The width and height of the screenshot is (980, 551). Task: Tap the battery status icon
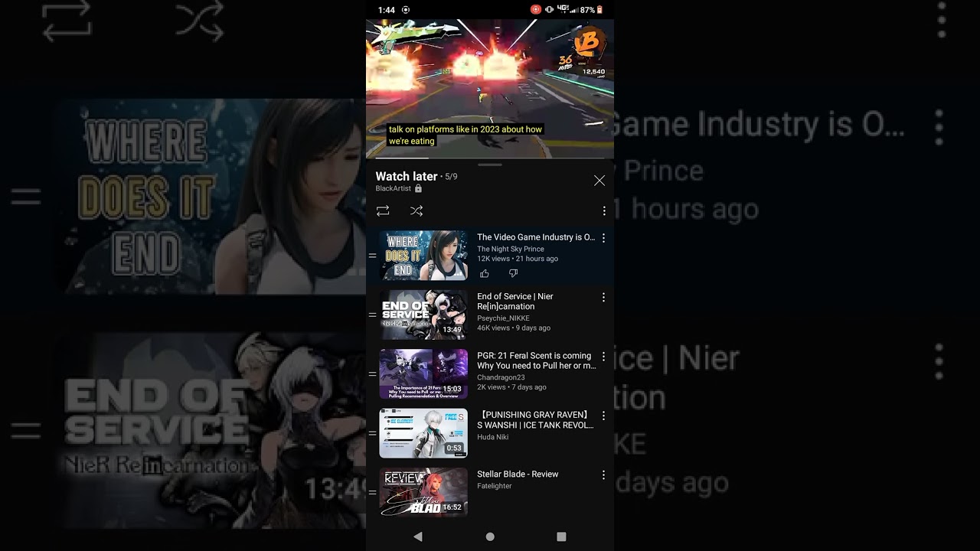tap(599, 10)
